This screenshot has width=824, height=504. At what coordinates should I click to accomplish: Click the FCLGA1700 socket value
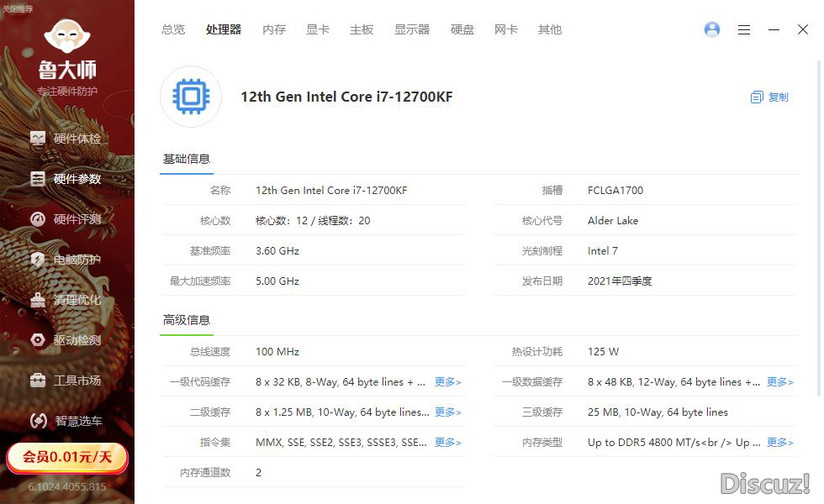click(x=615, y=191)
